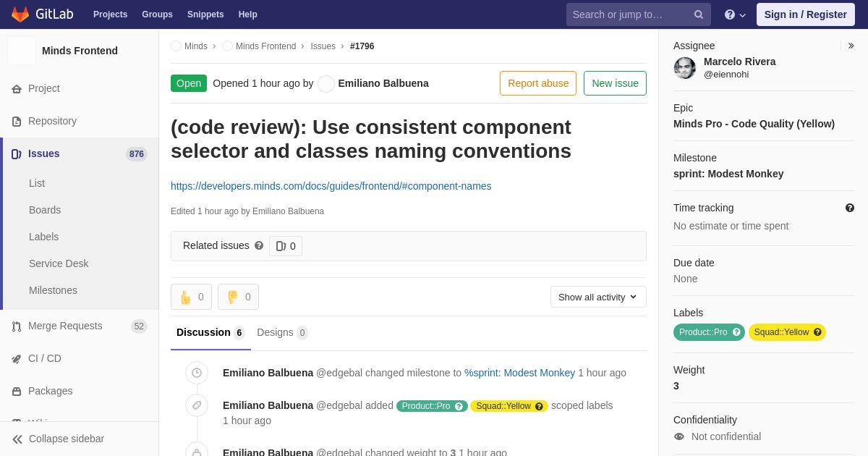Click Marcelo Rivera's avatar
Screen dimensions: 868x456
pos(685,68)
